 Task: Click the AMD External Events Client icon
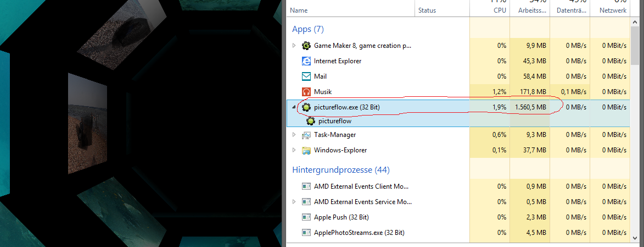coord(306,186)
